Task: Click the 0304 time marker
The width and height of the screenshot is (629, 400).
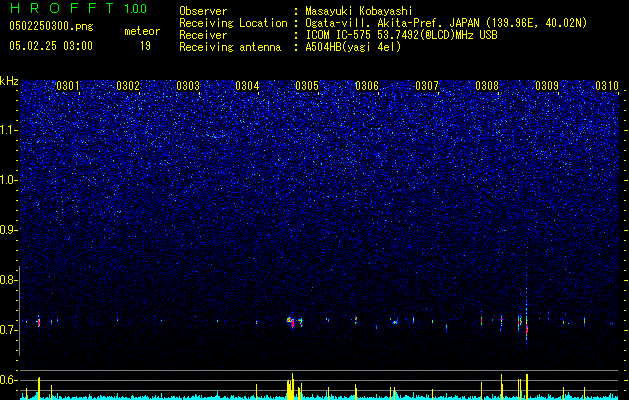Action: 247,86
